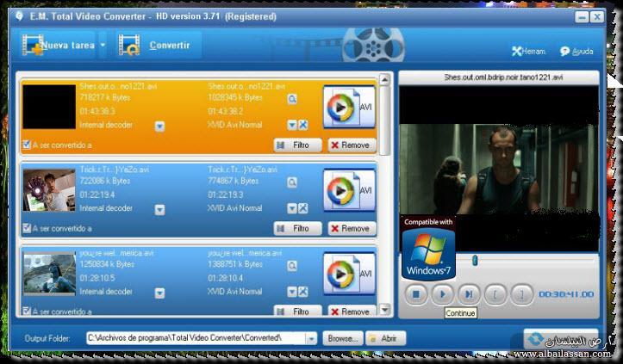Expand the Internal decoder dropdown for Trick.r.Tr

pos(159,210)
